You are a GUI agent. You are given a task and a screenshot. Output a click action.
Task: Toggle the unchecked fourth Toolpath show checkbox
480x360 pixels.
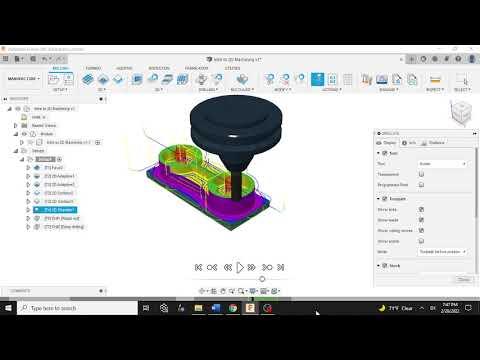[x=421, y=241]
